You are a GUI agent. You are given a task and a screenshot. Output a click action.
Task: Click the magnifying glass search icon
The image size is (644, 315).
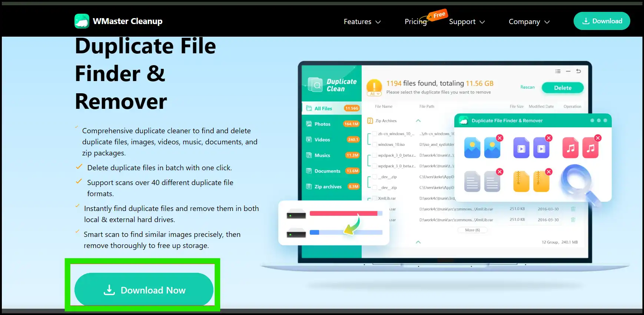click(x=580, y=186)
